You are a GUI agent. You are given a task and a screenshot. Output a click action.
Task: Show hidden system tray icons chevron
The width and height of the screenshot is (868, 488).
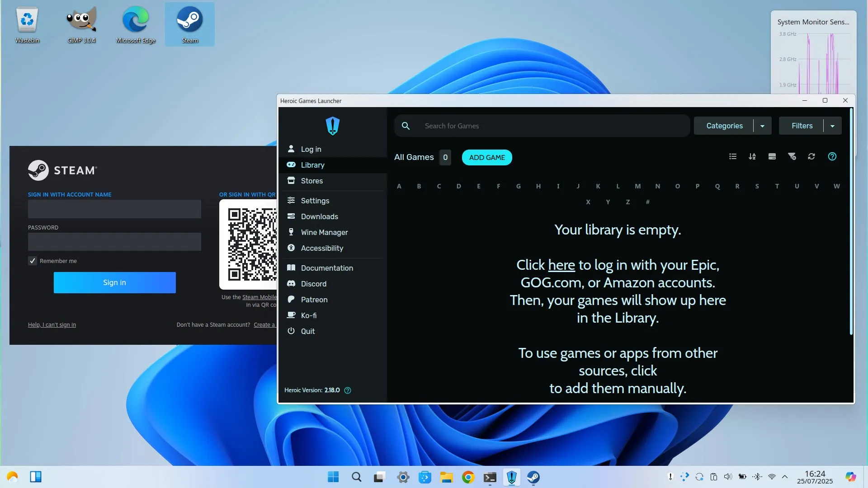coord(785,477)
